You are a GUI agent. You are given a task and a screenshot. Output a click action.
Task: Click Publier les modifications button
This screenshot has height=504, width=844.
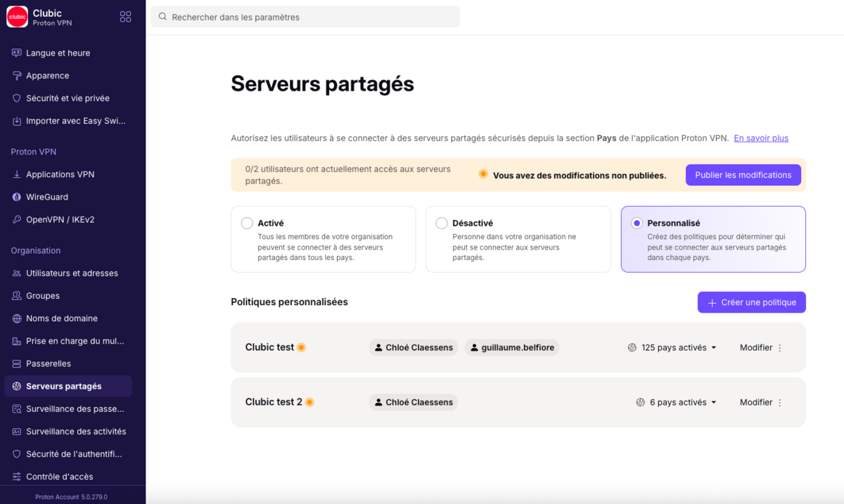pyautogui.click(x=743, y=175)
